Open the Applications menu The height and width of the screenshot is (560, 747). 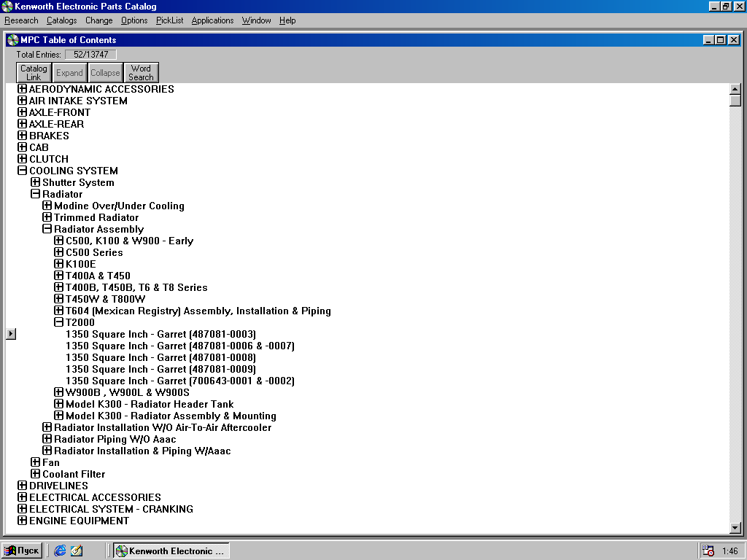[x=212, y=20]
